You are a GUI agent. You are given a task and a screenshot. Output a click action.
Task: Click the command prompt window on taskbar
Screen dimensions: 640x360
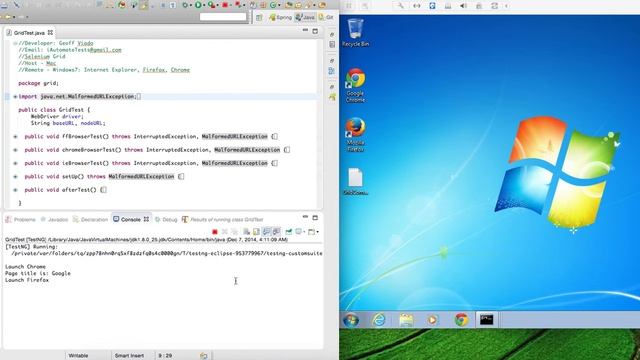(487, 320)
